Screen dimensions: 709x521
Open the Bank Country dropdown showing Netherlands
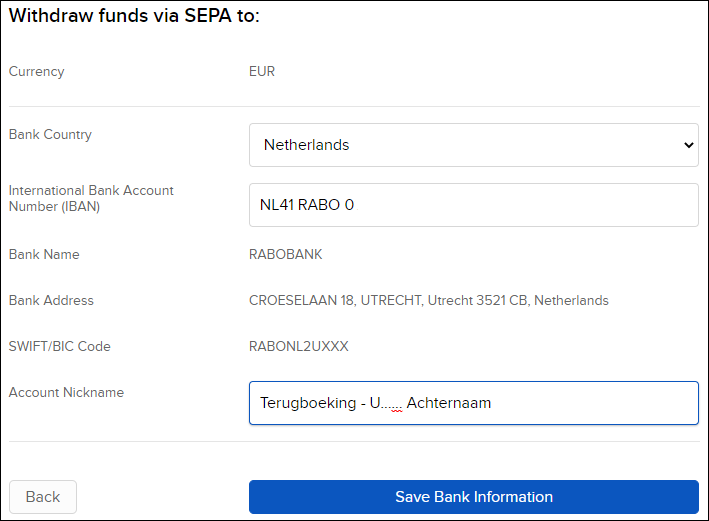[473, 145]
